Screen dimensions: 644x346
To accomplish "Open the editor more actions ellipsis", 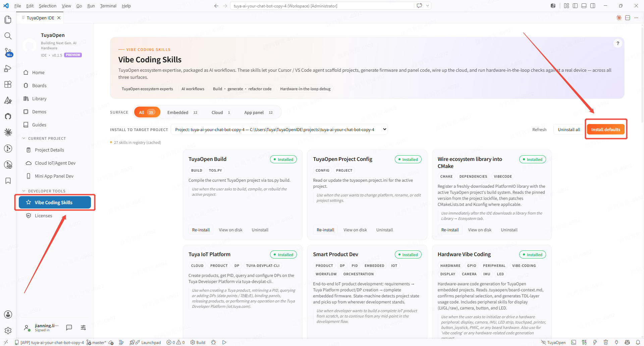I will click(636, 18).
